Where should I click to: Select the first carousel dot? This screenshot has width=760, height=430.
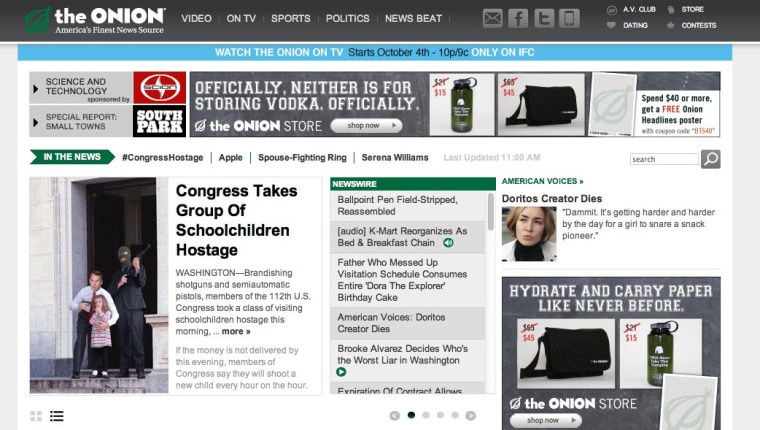pos(412,415)
